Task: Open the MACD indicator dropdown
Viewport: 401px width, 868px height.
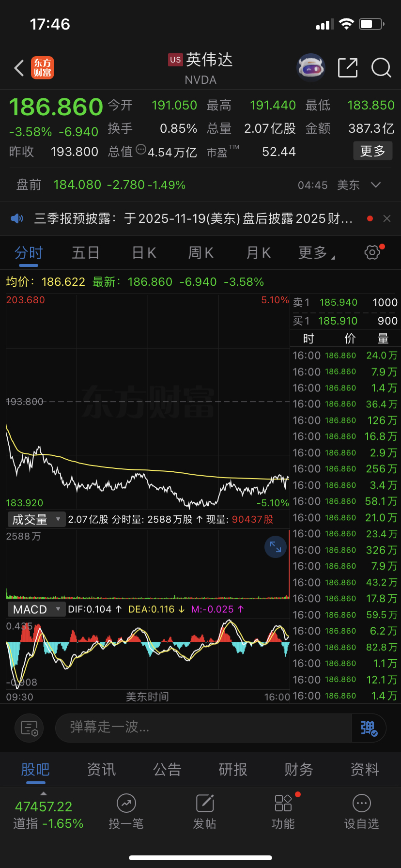Action: 36,609
